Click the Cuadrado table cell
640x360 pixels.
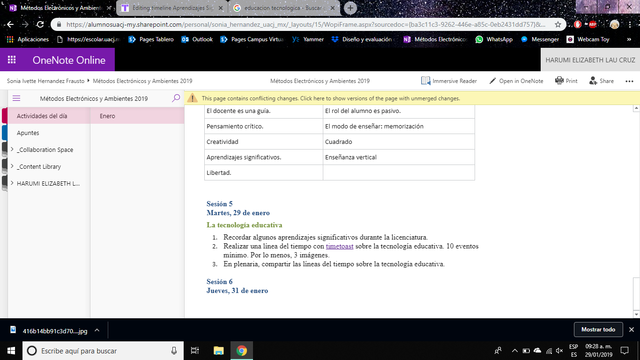(x=398, y=142)
